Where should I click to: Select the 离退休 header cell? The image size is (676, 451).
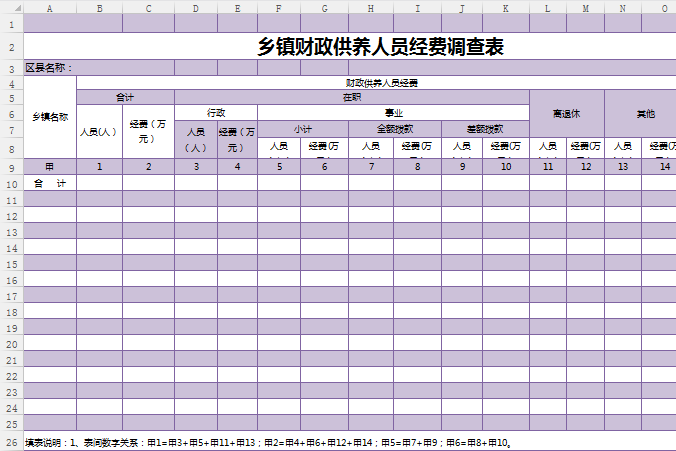(x=566, y=113)
